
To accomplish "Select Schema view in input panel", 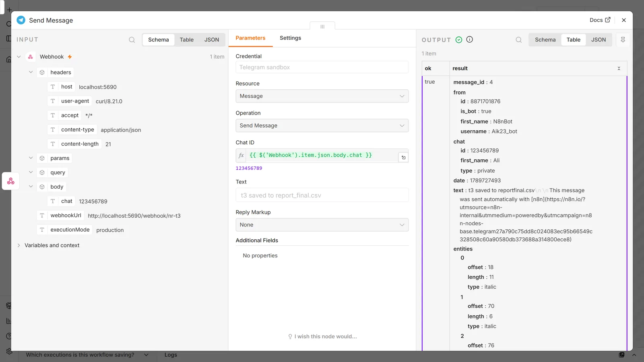I will tap(159, 40).
